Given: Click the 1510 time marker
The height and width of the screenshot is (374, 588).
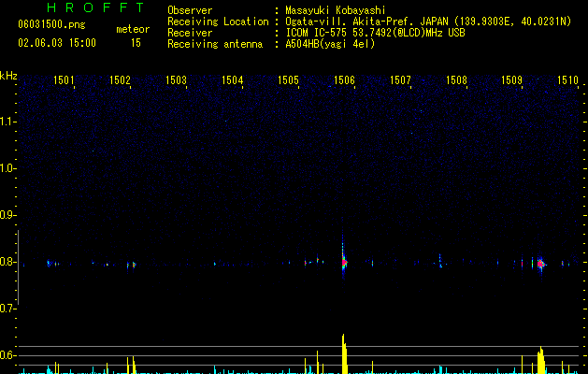Looking at the screenshot, I should [x=567, y=80].
